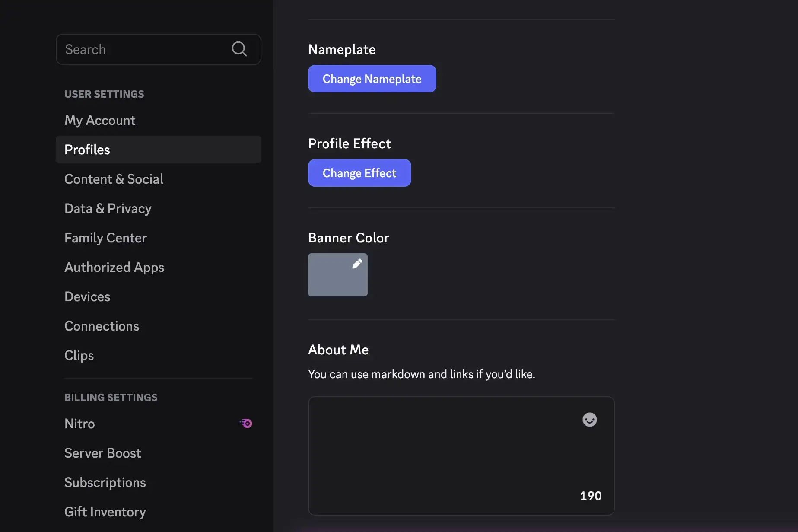Open Server Boost settings
This screenshot has width=798, height=532.
coord(159,453)
